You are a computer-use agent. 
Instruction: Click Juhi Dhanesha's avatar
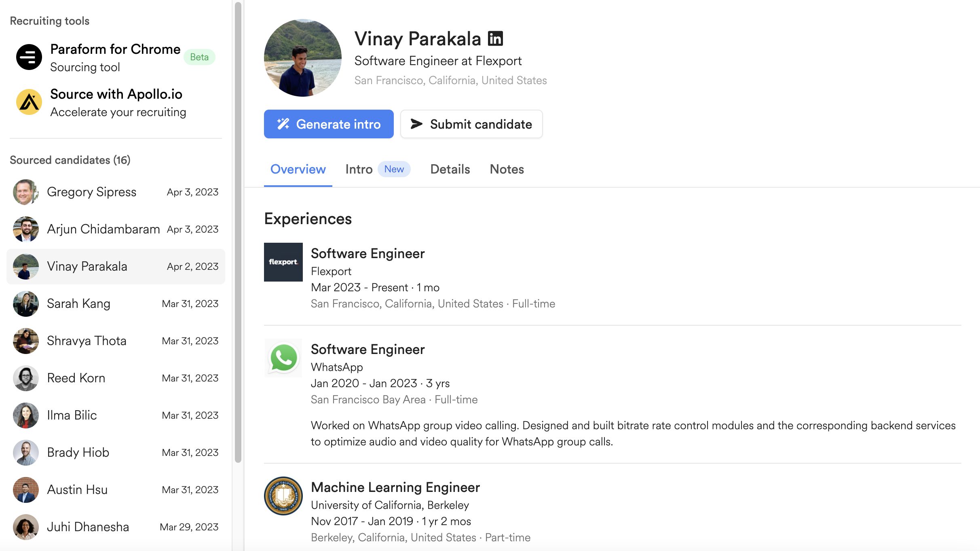point(26,527)
